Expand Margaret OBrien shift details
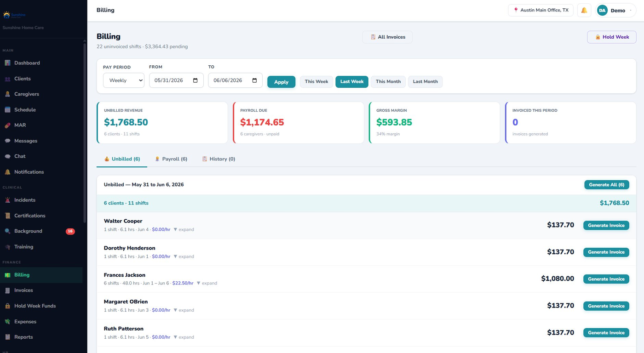 click(184, 310)
